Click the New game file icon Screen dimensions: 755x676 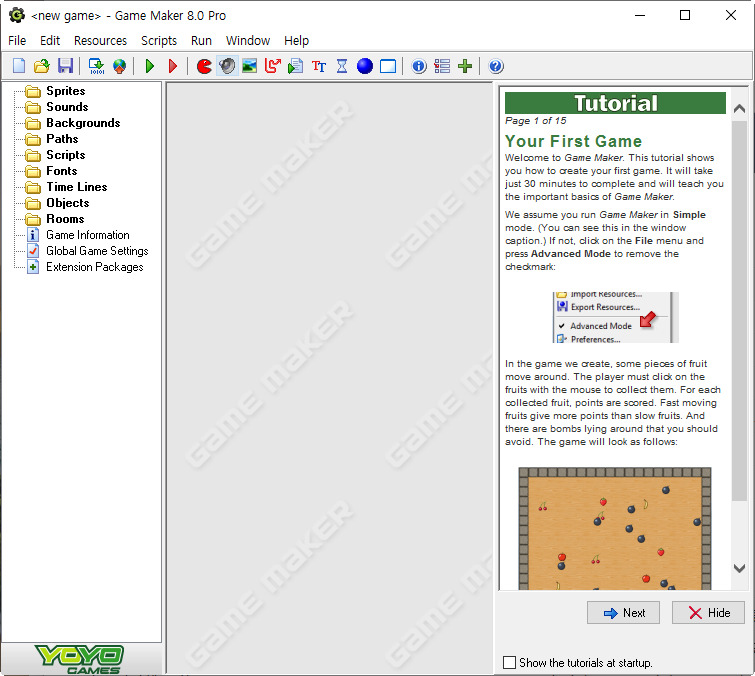(x=19, y=66)
